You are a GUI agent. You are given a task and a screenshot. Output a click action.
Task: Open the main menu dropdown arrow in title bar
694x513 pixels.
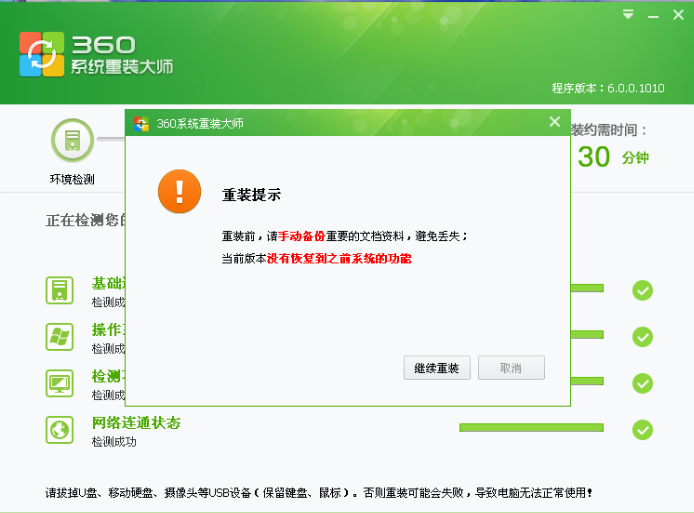(x=628, y=14)
